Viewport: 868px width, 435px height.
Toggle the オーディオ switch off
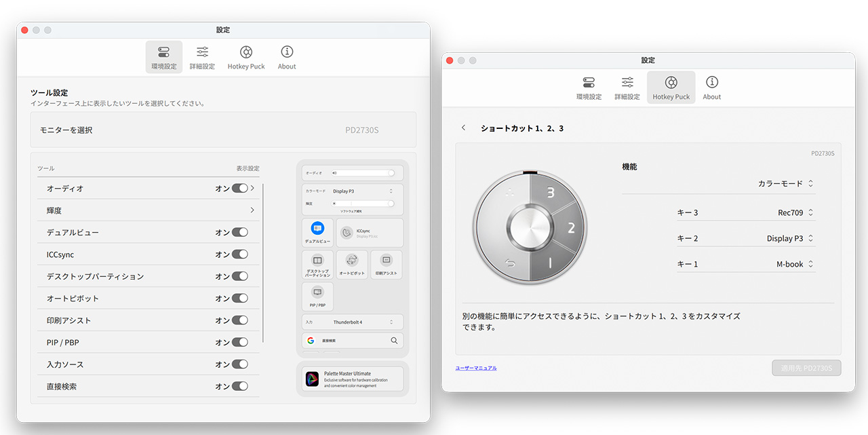coord(239,189)
